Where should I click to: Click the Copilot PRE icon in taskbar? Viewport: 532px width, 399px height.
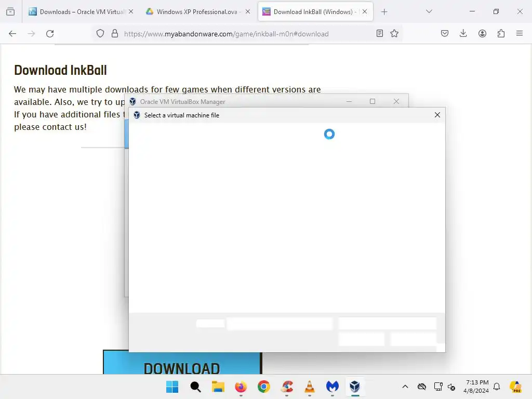[516, 387]
